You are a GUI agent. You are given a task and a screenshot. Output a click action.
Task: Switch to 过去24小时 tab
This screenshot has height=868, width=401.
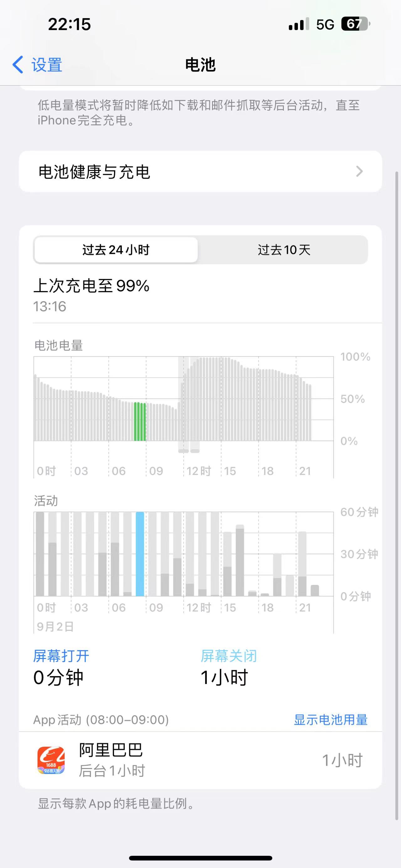pyautogui.click(x=116, y=250)
